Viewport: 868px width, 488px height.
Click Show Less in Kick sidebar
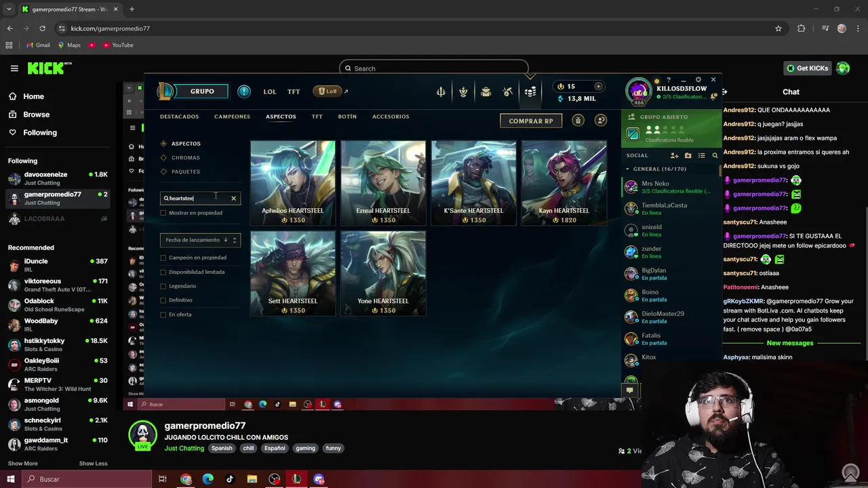pos(93,464)
